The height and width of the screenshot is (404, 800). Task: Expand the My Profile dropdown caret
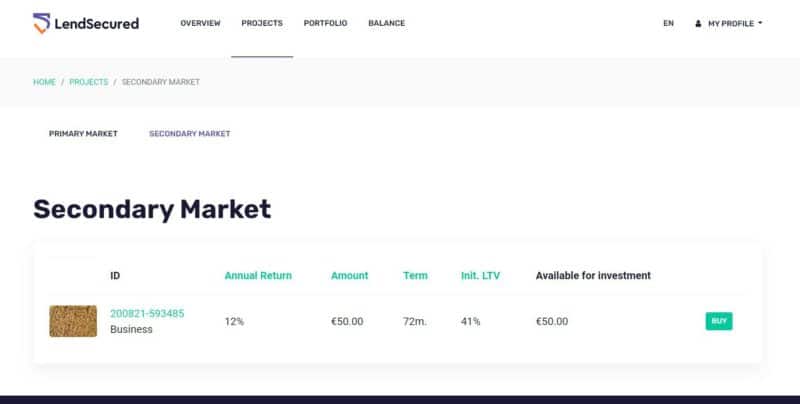(760, 23)
